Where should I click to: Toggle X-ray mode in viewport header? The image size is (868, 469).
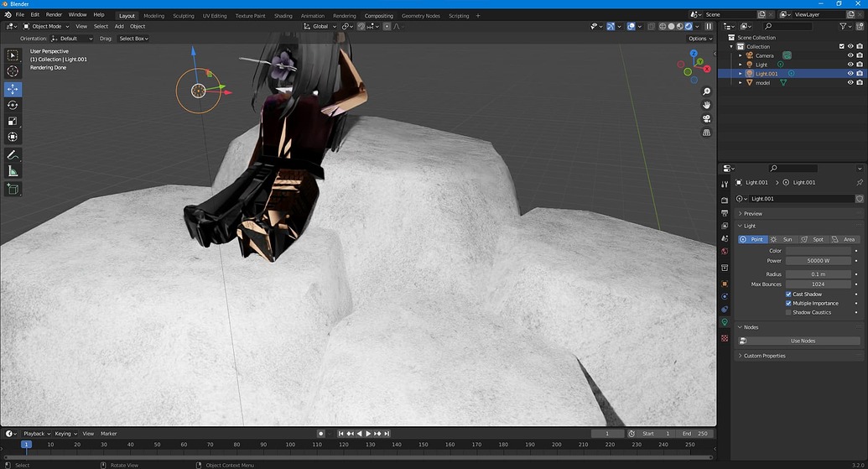pos(651,26)
